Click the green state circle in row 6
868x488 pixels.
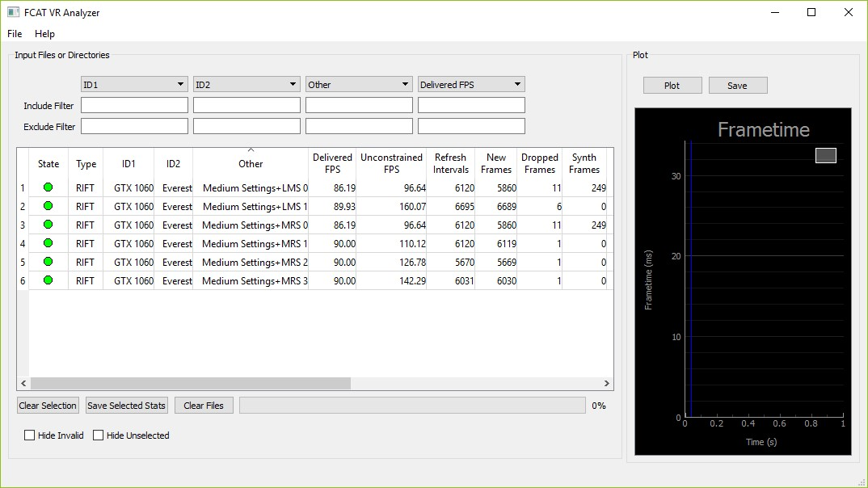coord(48,280)
